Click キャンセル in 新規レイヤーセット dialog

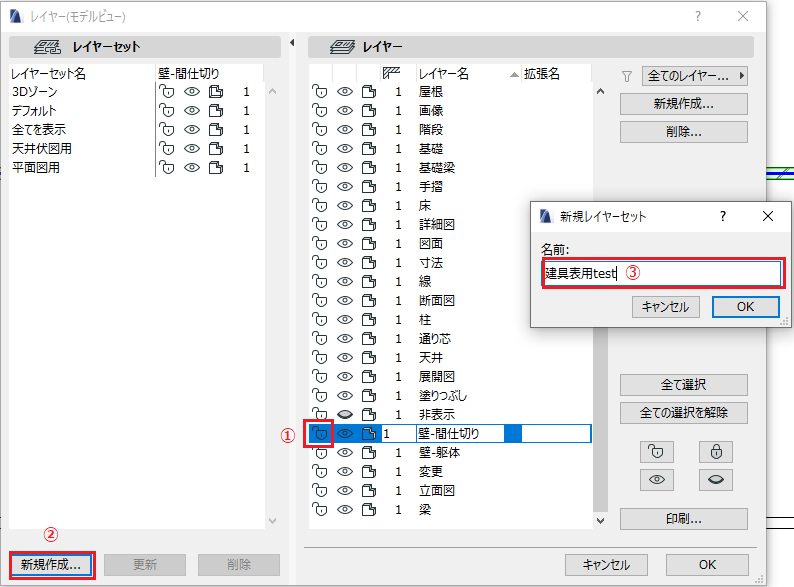tap(665, 306)
